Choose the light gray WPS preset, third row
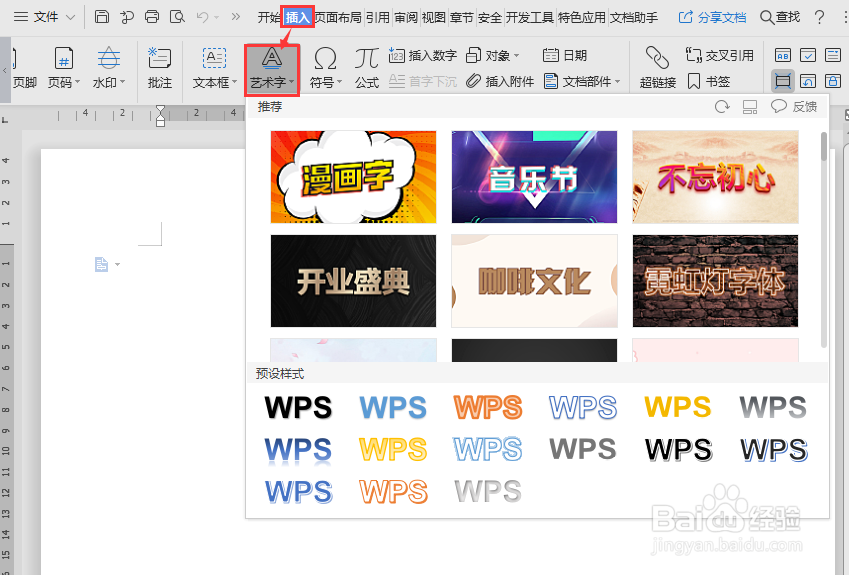 click(488, 492)
